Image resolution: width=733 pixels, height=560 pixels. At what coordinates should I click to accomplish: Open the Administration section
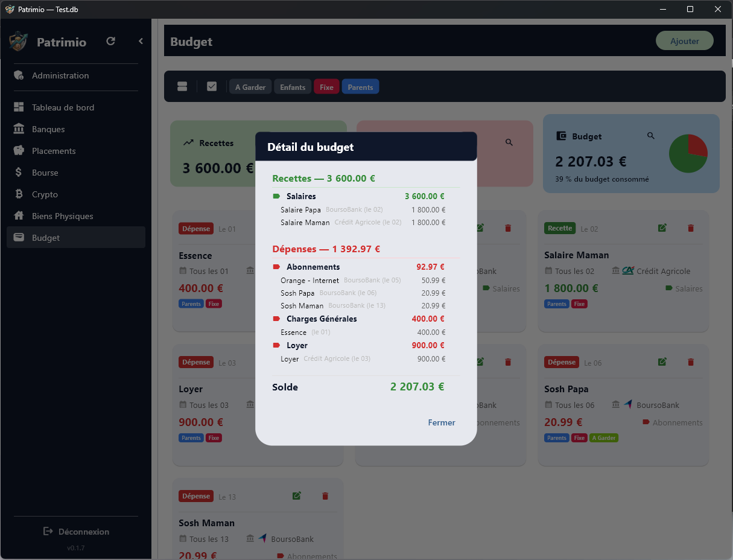(76, 75)
